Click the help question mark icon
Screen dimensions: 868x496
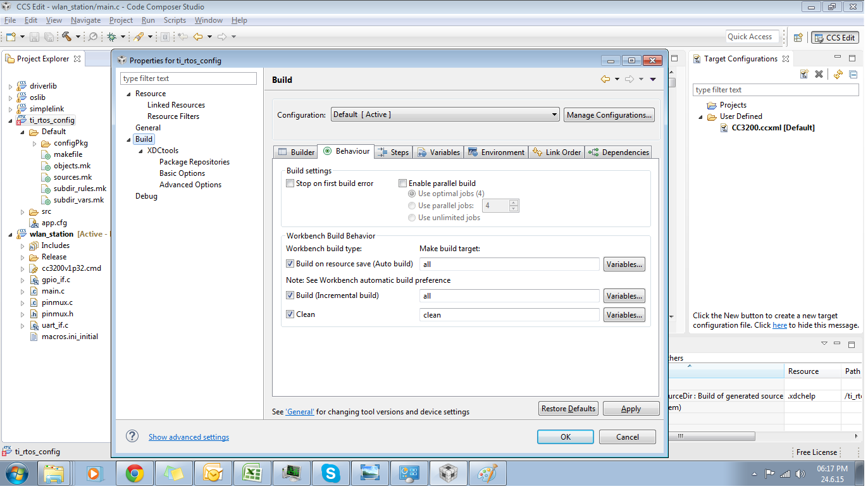(132, 436)
